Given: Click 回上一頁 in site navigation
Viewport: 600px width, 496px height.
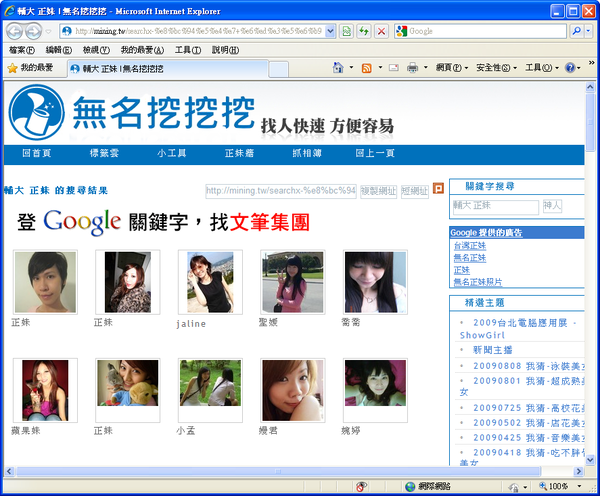Looking at the screenshot, I should [x=375, y=153].
